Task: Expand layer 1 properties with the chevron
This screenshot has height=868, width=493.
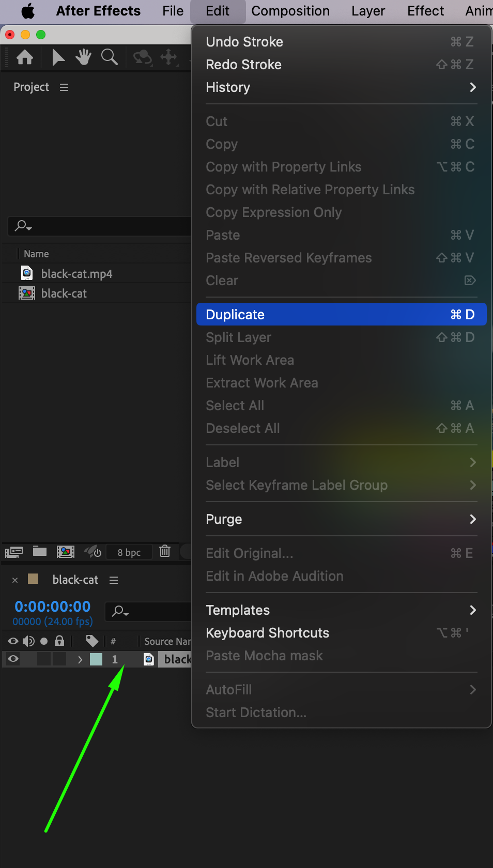Action: 80,659
